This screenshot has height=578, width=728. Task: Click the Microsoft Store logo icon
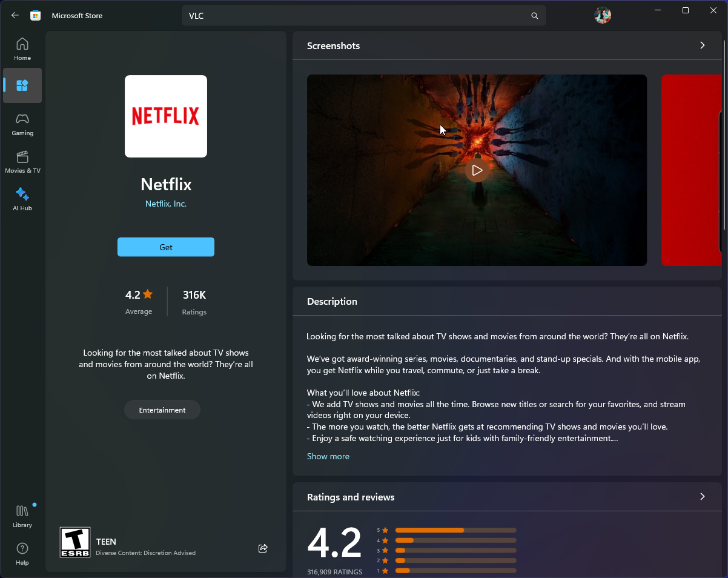[36, 16]
